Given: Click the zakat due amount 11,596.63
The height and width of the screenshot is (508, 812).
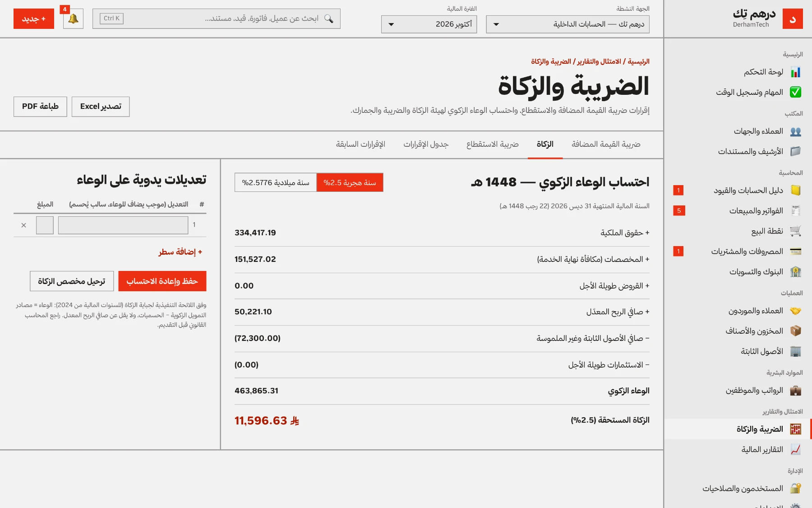Looking at the screenshot, I should point(267,421).
